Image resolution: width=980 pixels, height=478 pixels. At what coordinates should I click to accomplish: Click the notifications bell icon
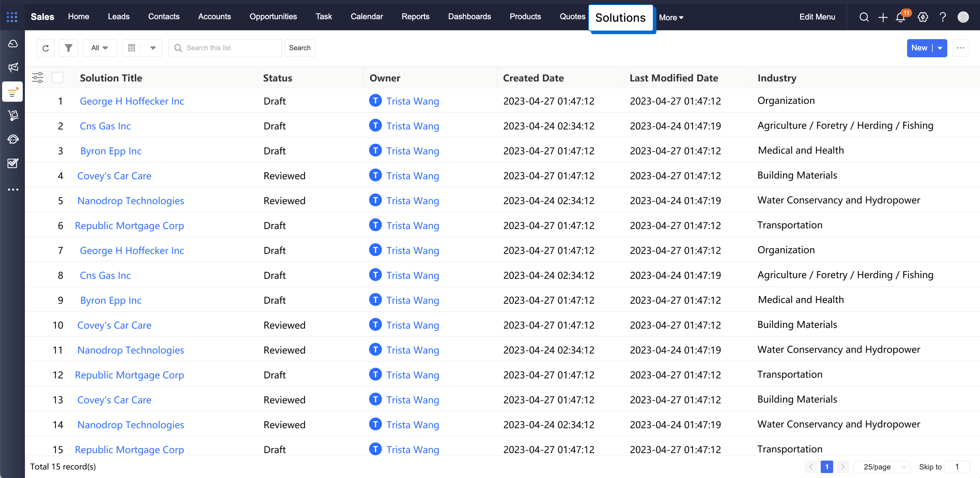coord(900,17)
